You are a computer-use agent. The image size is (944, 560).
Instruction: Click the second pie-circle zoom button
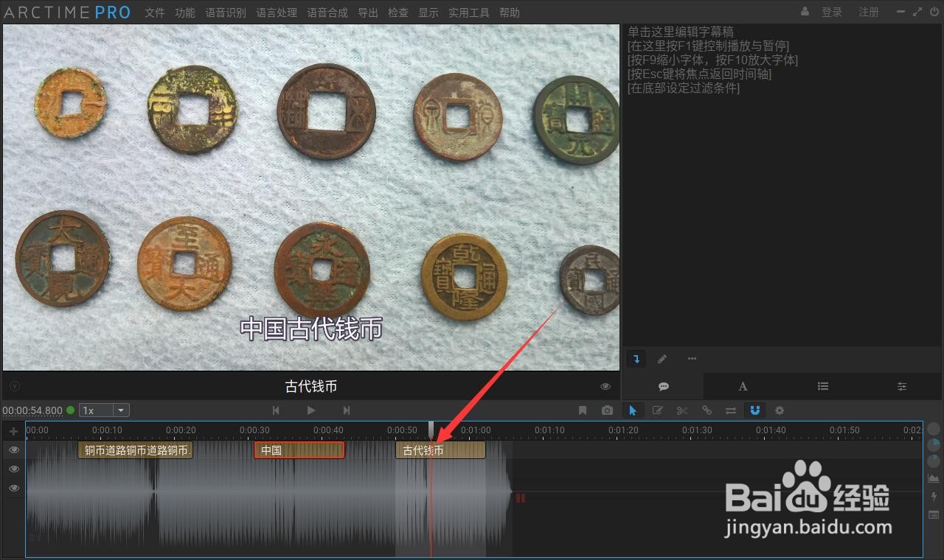click(x=934, y=445)
